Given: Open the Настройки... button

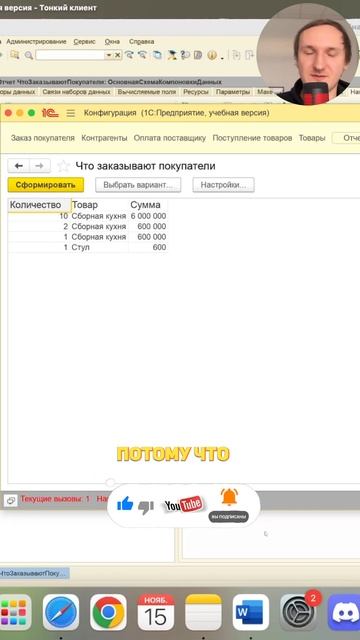Looking at the screenshot, I should pyautogui.click(x=223, y=185).
